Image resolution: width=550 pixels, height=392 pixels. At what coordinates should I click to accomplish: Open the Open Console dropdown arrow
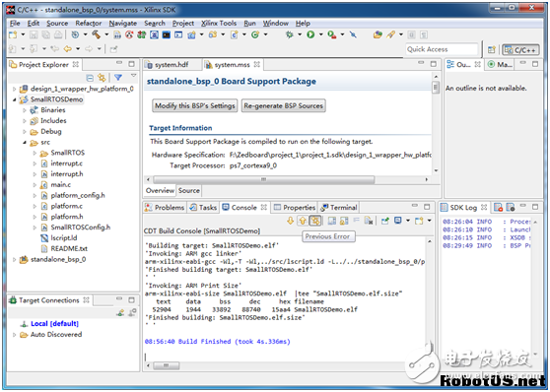(x=429, y=221)
